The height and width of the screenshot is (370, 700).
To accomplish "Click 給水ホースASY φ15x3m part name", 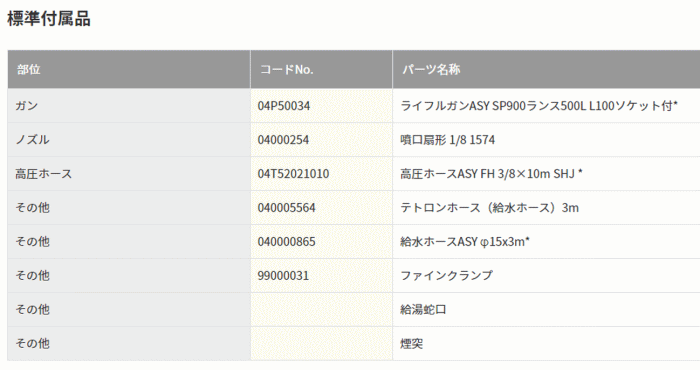I will [x=465, y=241].
